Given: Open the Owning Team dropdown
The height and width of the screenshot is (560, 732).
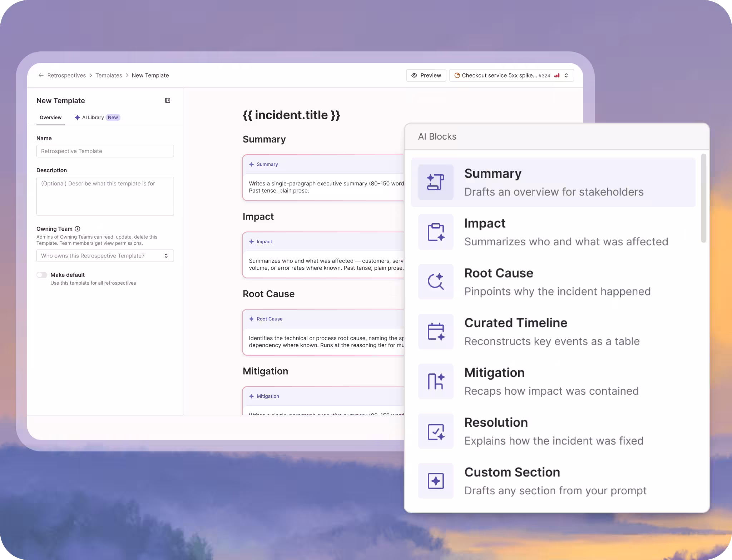Looking at the screenshot, I should (x=105, y=256).
